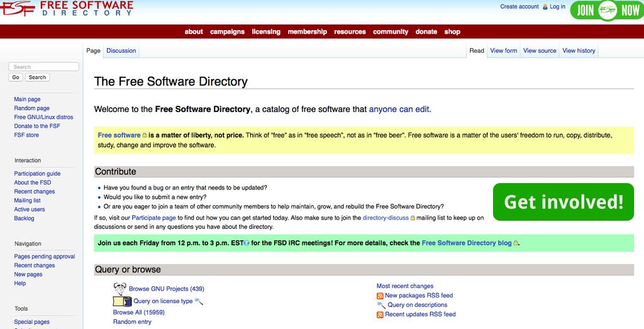The height and width of the screenshot is (329, 644).
Task: Switch to the View source tab
Action: pyautogui.click(x=540, y=50)
